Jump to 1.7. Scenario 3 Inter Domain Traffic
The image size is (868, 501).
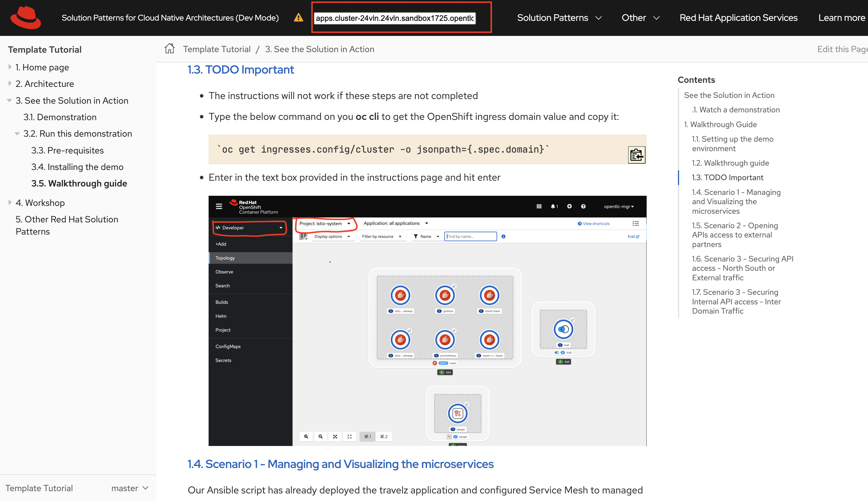coord(736,301)
